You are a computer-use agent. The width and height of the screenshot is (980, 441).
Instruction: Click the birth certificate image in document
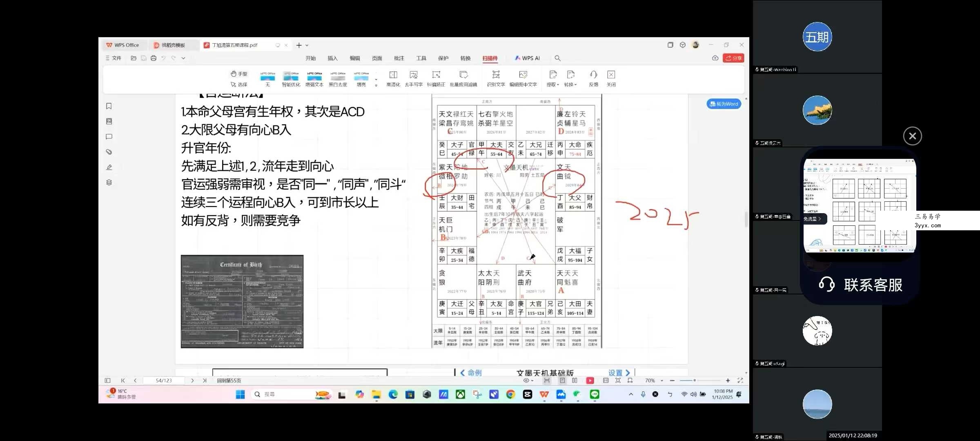(x=242, y=301)
